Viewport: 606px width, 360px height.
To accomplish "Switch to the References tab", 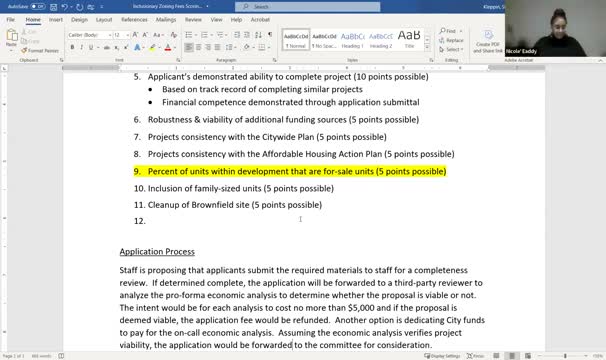I will [x=134, y=19].
